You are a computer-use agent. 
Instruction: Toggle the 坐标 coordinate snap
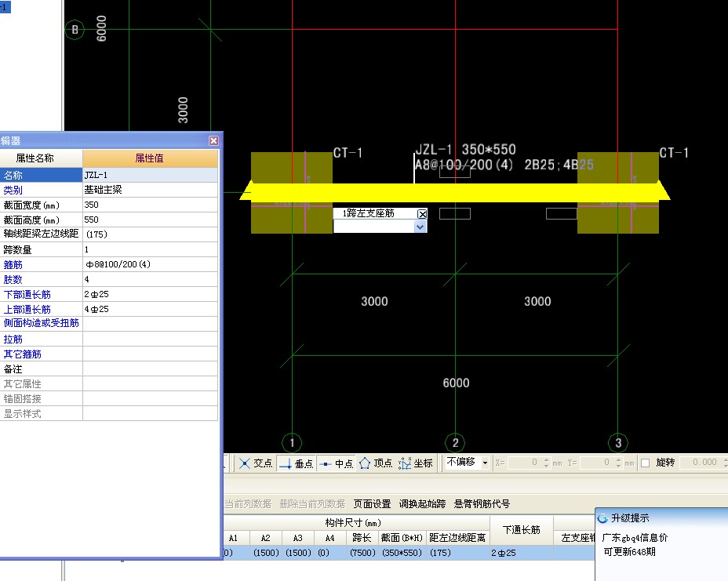click(x=416, y=463)
